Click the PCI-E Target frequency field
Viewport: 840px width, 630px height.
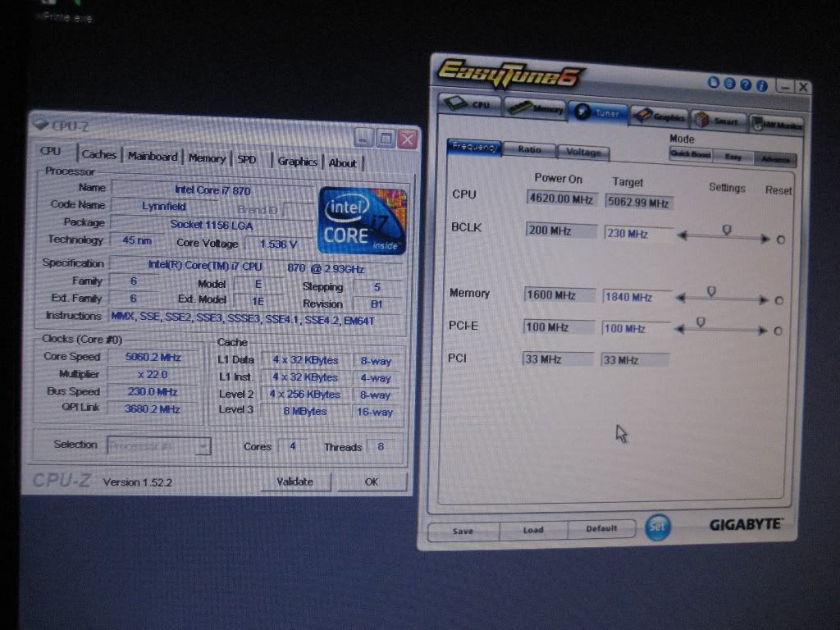point(636,328)
